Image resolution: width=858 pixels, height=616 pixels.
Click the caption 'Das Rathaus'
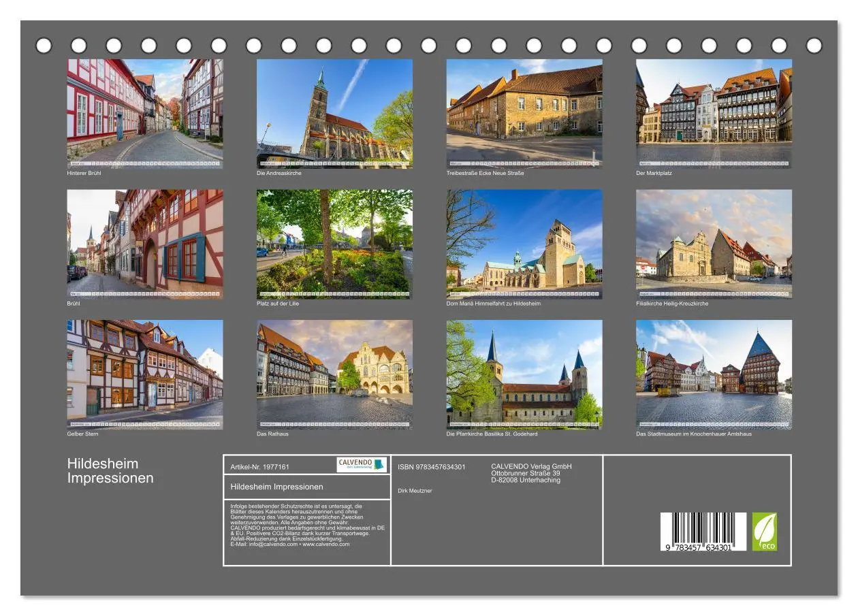point(272,434)
